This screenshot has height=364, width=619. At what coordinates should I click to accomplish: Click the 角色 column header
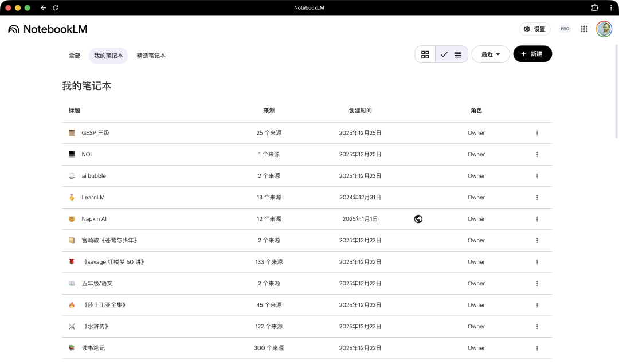476,111
